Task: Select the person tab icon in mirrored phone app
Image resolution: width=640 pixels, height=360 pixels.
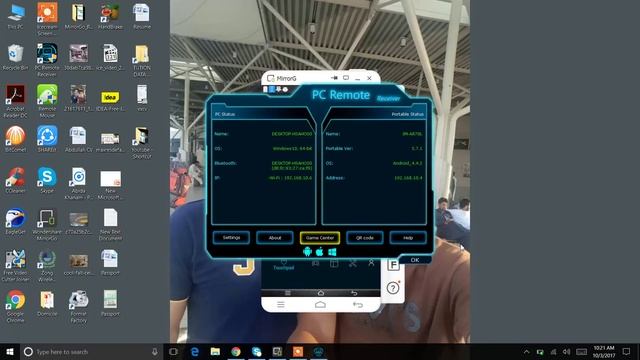Action: pyautogui.click(x=371, y=263)
